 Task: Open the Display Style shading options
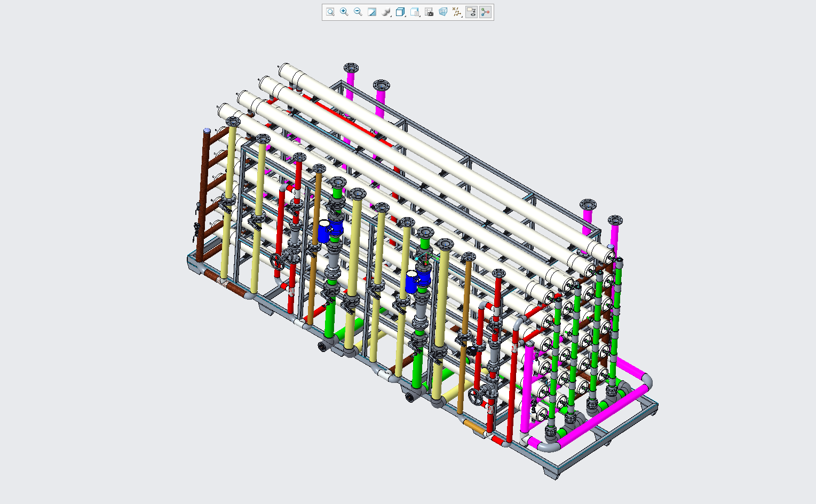coord(386,12)
